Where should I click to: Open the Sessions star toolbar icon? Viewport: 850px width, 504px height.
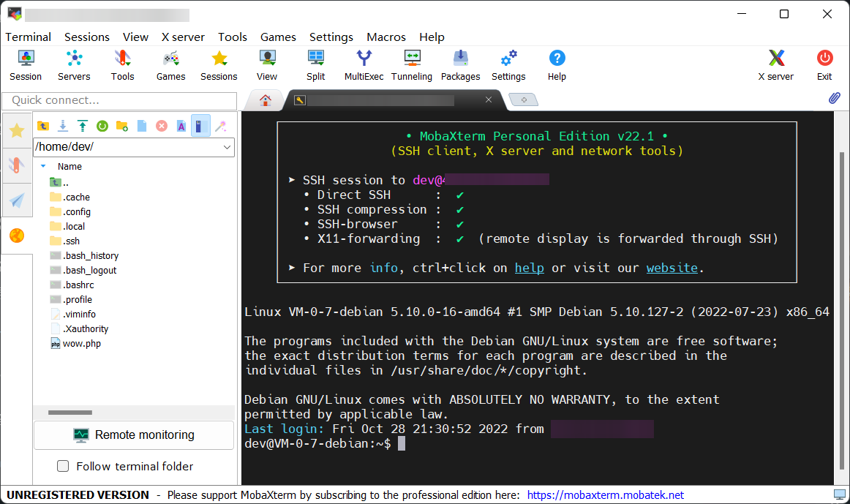(219, 65)
